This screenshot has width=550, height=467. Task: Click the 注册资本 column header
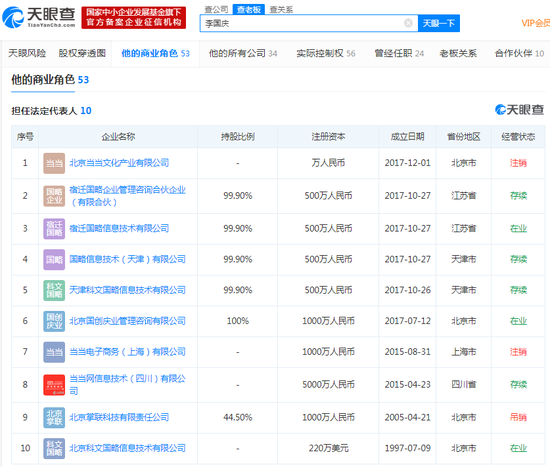point(328,137)
